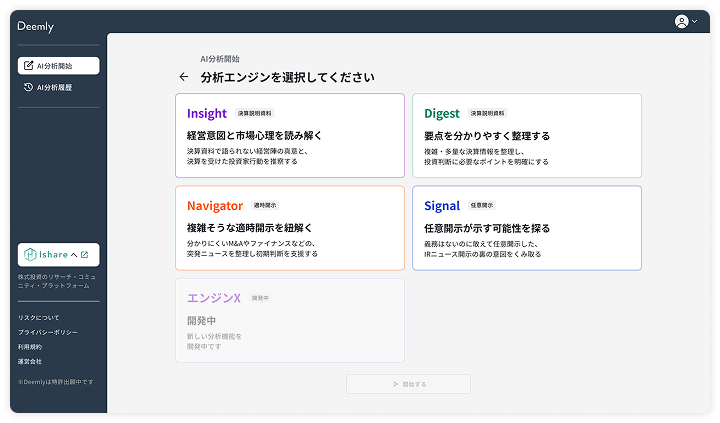Screen dimensions: 720x423
Task: Expand the account menu chevron
Action: pos(695,21)
